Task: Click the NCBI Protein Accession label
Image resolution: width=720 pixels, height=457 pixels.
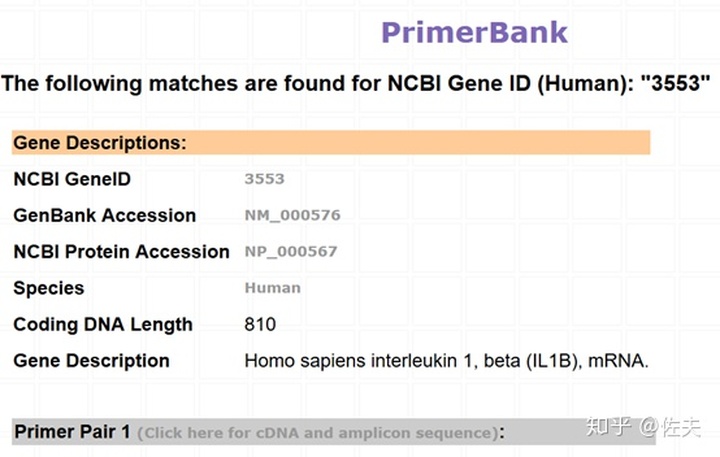Action: point(121,252)
